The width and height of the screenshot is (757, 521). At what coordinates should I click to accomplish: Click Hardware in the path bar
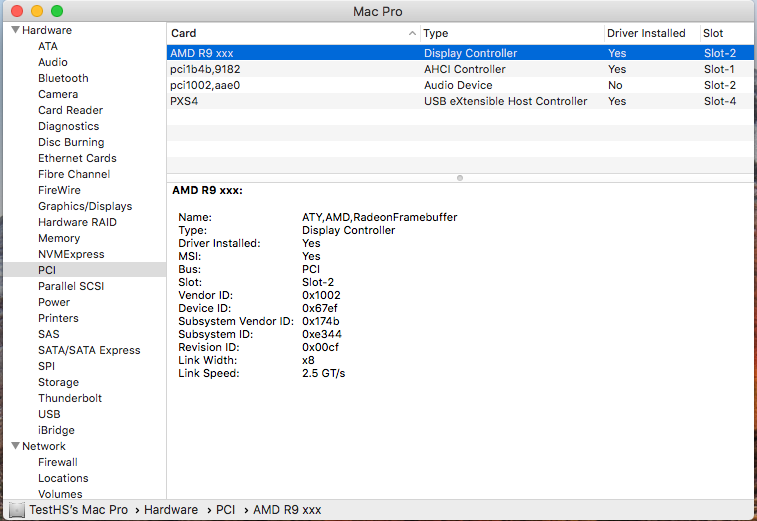[171, 510]
